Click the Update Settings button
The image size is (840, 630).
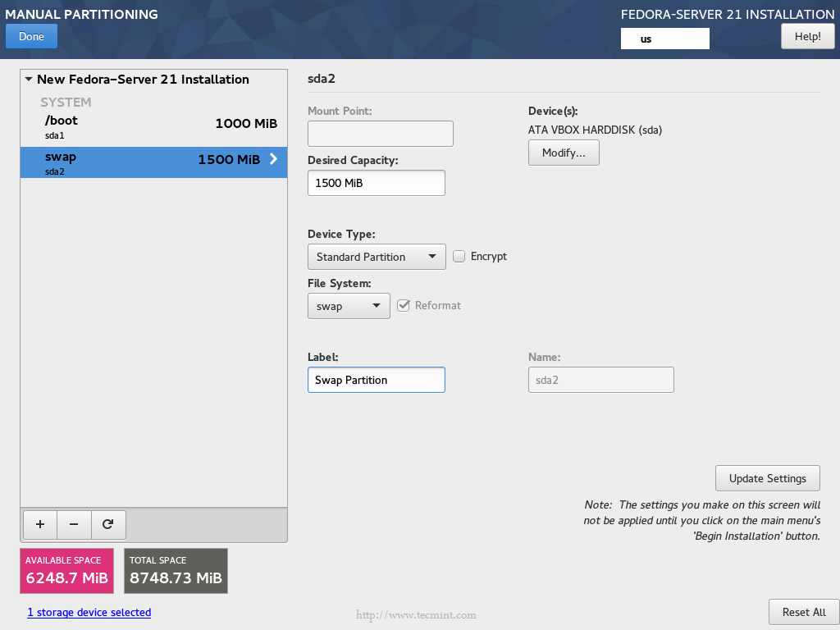[x=767, y=478]
